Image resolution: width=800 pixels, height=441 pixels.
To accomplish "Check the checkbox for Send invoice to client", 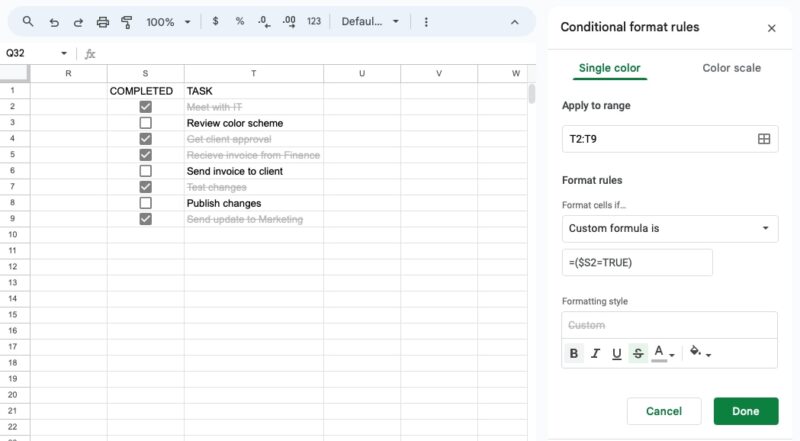I will click(145, 171).
